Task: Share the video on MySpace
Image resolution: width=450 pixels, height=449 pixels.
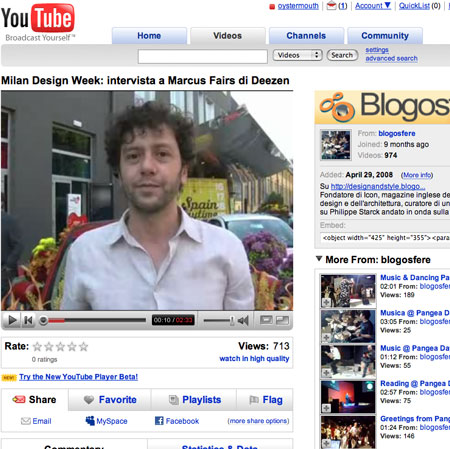Action: [106, 421]
